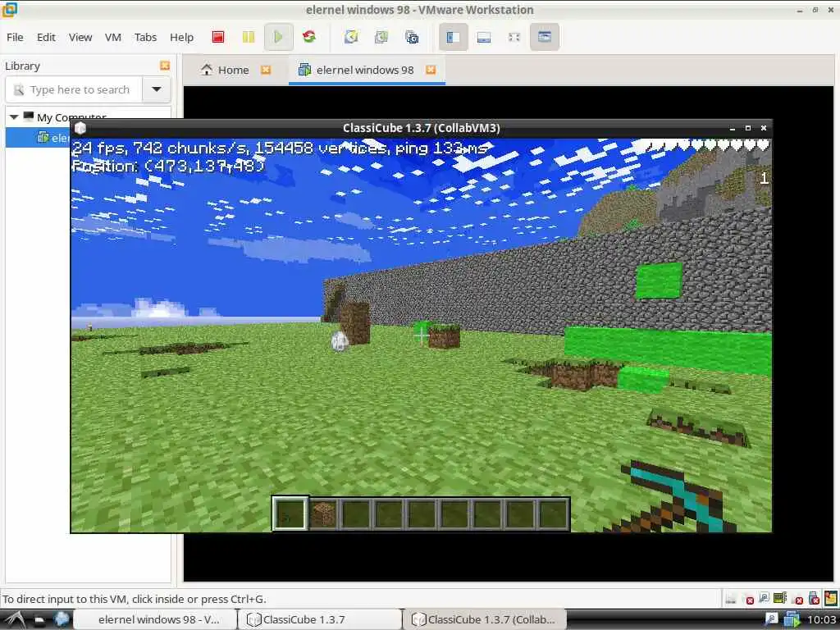840x630 pixels.
Task: Close the Library panel
Action: pos(165,66)
